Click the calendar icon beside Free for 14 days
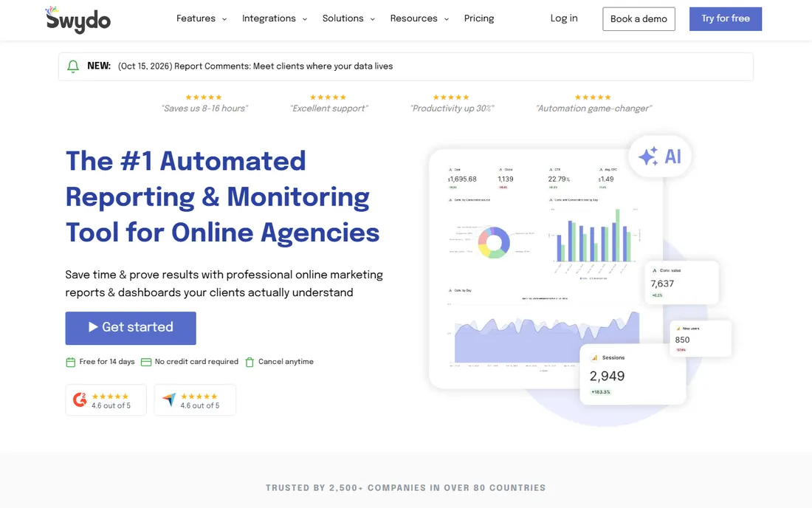Viewport: 812px width, 508px height. pos(70,362)
